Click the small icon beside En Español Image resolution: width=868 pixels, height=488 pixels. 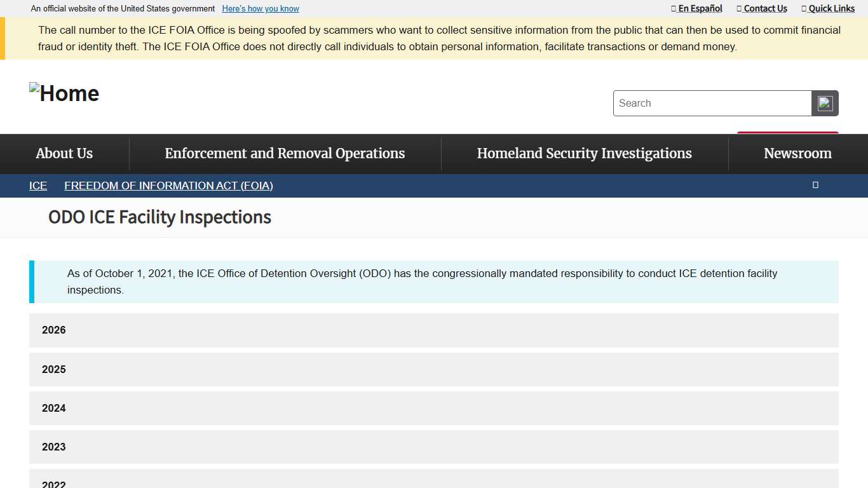click(x=673, y=8)
